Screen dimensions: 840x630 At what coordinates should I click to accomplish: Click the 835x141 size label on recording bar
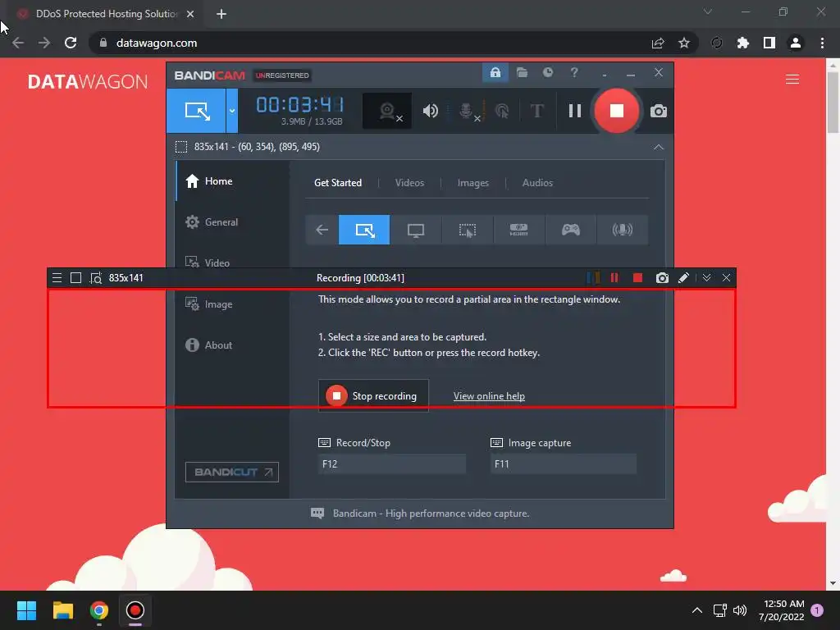[x=126, y=277]
